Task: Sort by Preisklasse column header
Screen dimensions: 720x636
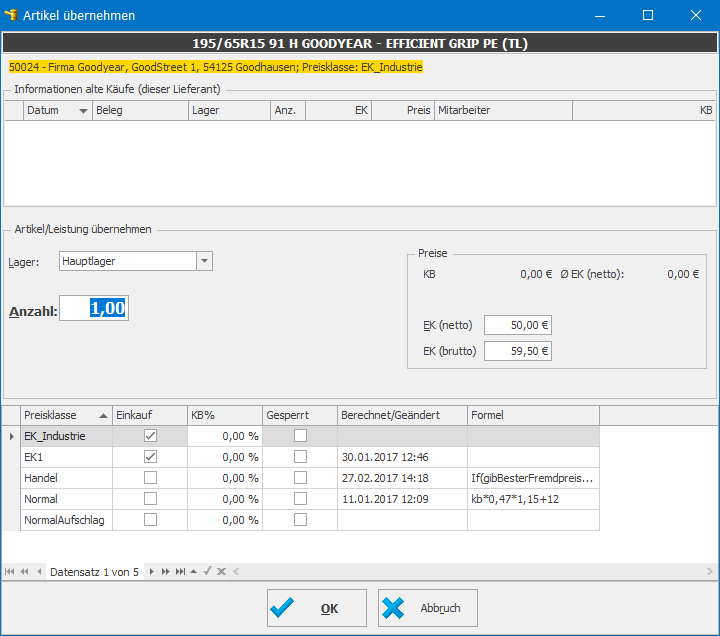Action: 66,415
